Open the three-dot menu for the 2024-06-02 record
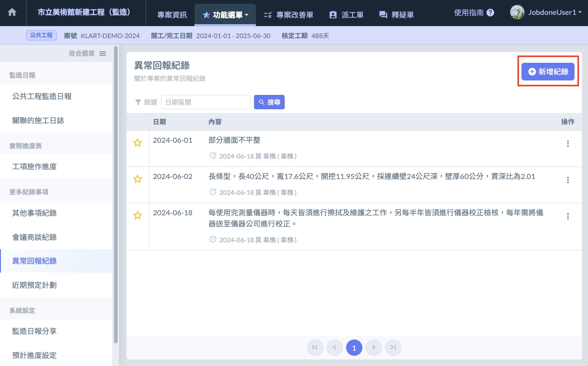 [x=568, y=180]
